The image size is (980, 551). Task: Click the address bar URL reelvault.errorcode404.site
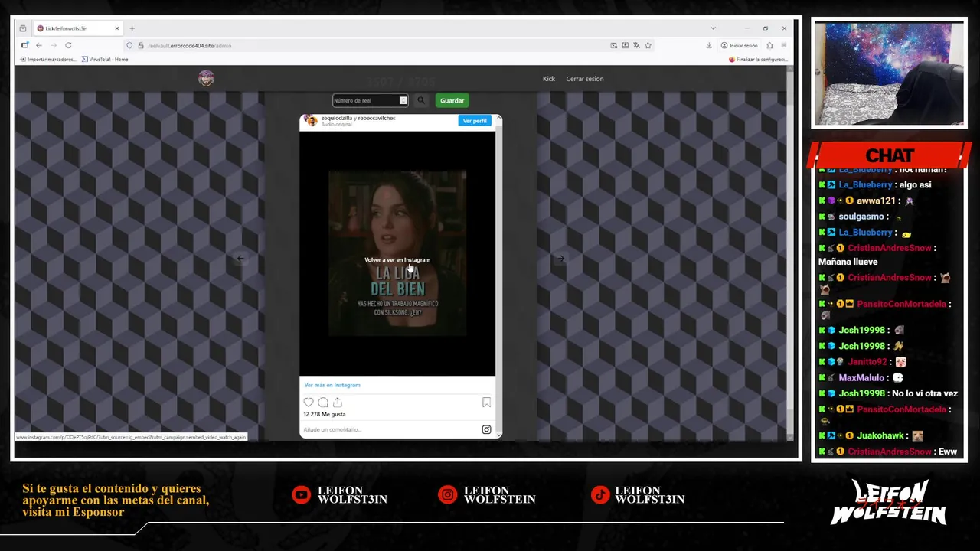(190, 46)
